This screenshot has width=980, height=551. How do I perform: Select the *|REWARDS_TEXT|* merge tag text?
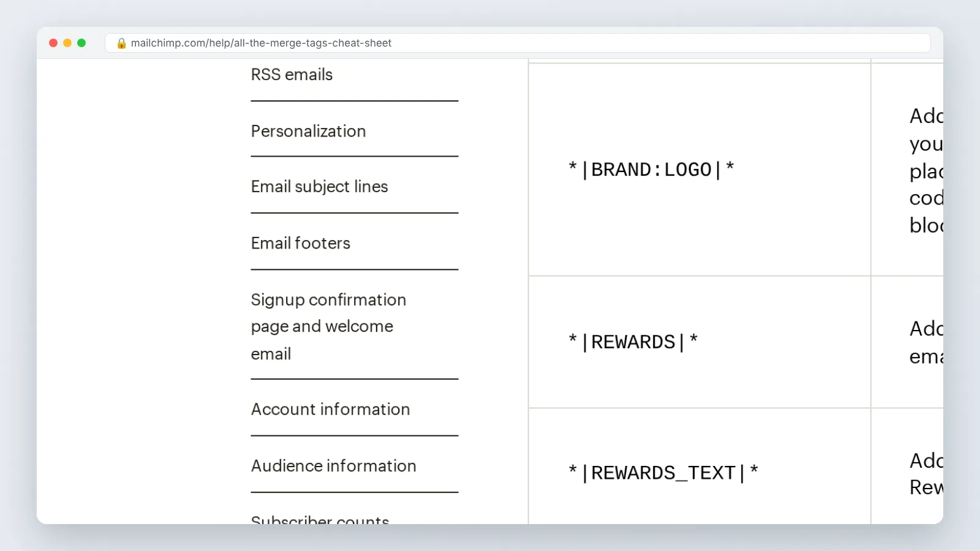[663, 473]
